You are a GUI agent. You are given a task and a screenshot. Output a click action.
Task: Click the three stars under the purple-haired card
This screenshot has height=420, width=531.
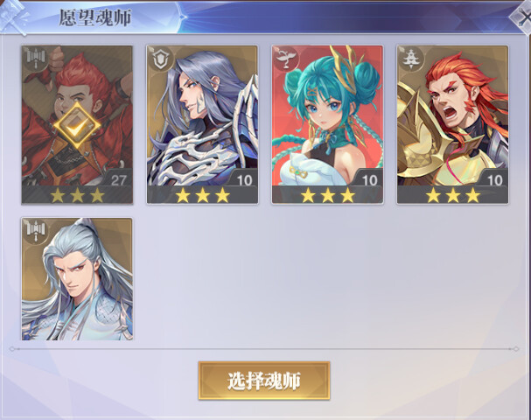(202, 195)
